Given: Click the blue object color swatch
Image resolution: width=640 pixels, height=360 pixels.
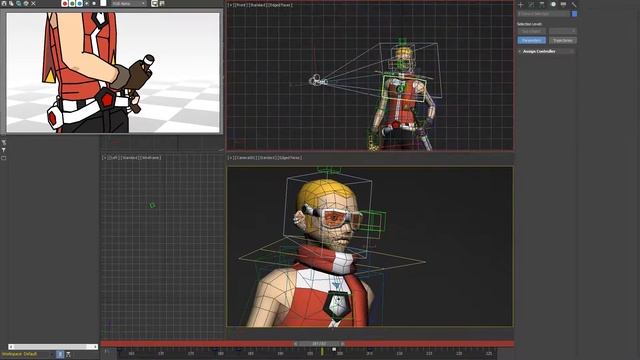Looking at the screenshot, I should 574,14.
